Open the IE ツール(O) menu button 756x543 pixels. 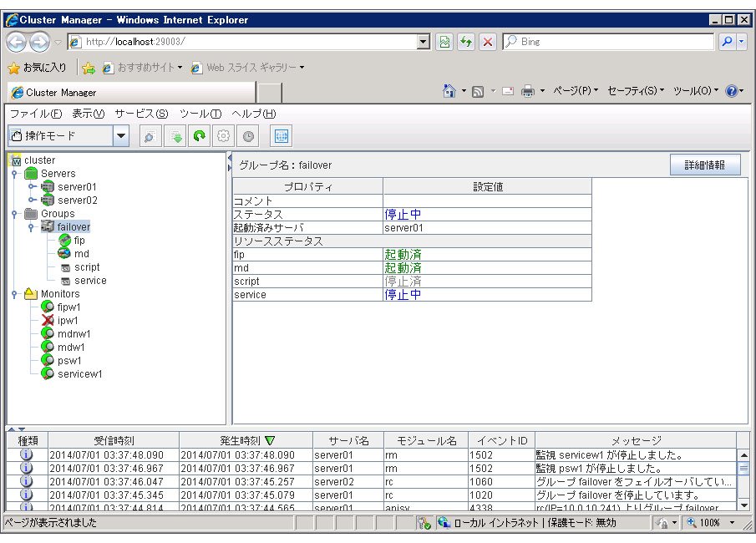(695, 91)
